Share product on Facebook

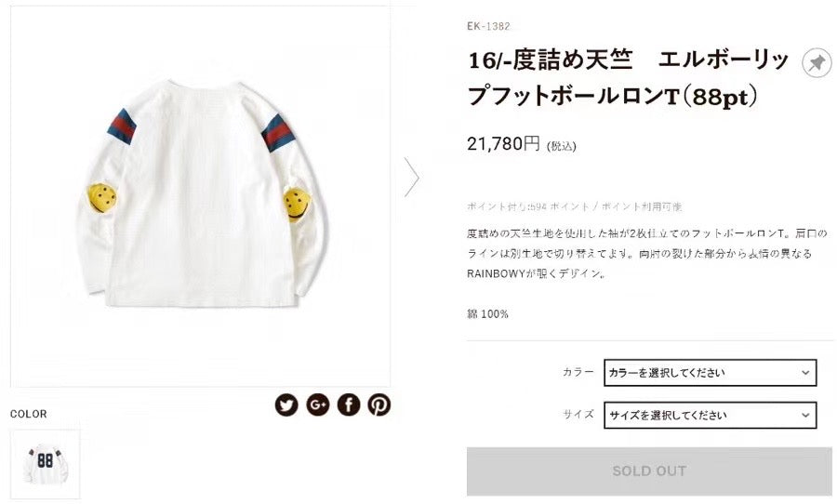coord(349,405)
